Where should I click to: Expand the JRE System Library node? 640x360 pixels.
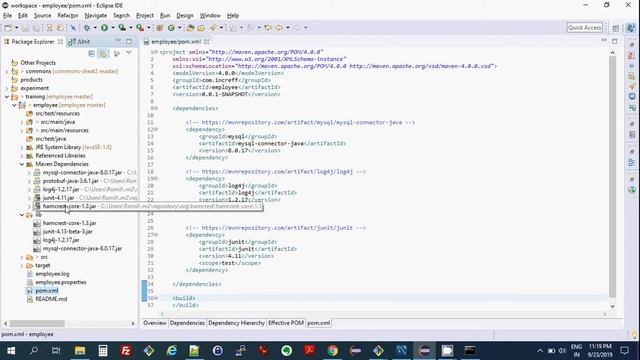(22, 147)
